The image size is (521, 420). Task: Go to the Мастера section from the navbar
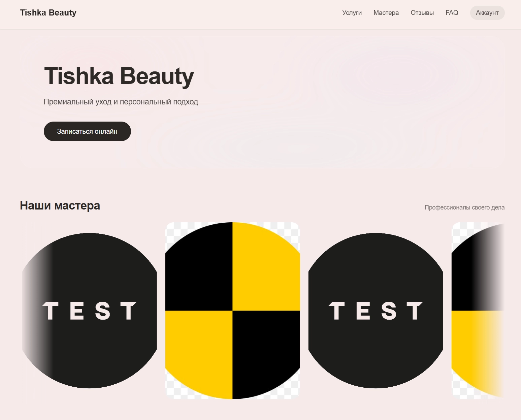click(x=386, y=13)
